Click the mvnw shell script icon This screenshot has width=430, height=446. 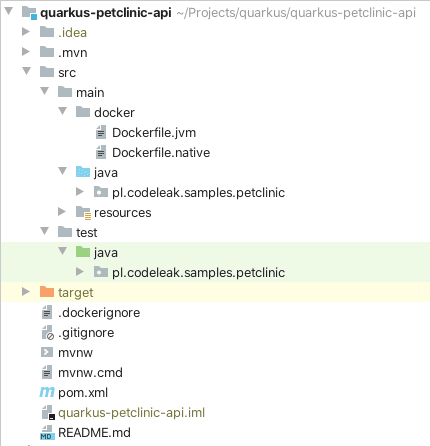47,352
